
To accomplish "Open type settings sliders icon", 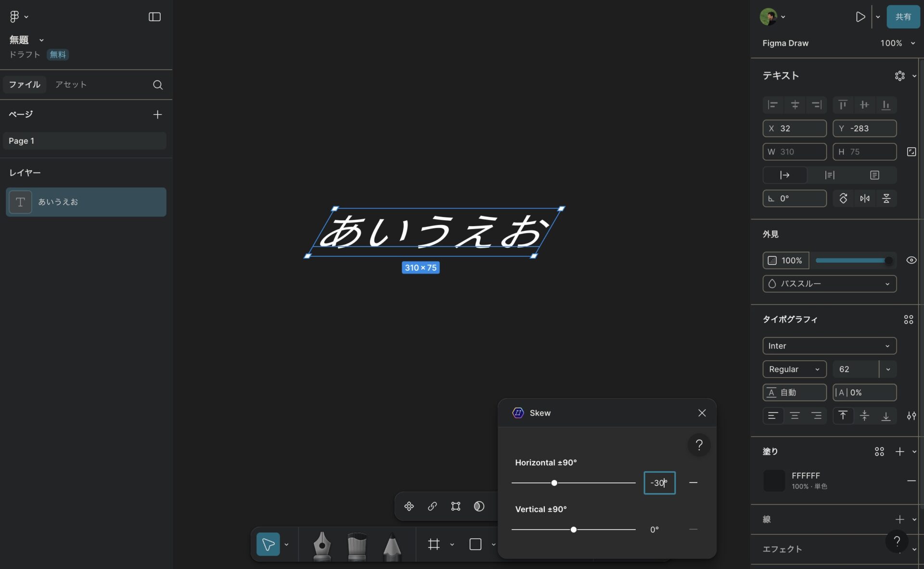I will 911,416.
